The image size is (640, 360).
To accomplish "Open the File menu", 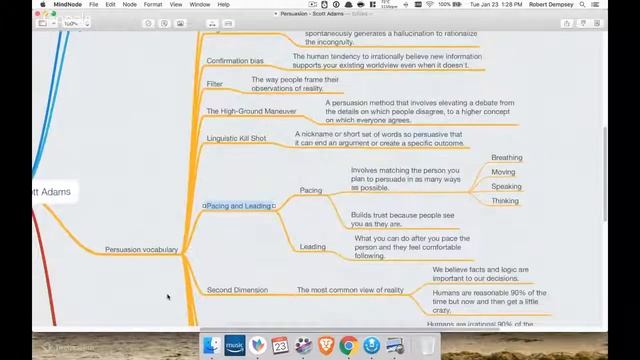I will [x=93, y=4].
